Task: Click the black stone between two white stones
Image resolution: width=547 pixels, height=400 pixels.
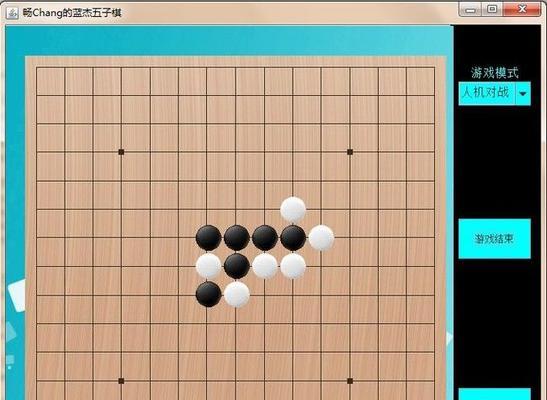Action: click(237, 266)
